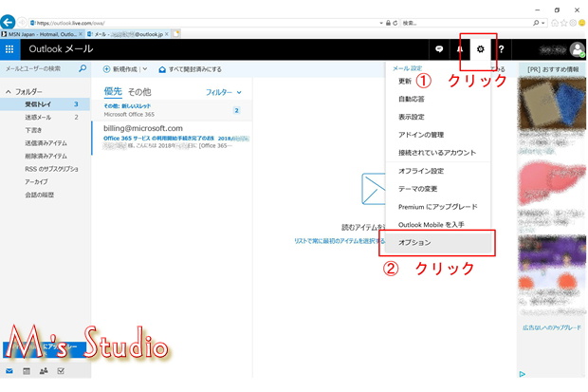The width and height of the screenshot is (588, 392).
Task: Click the browser refresh icon
Action: (395, 23)
